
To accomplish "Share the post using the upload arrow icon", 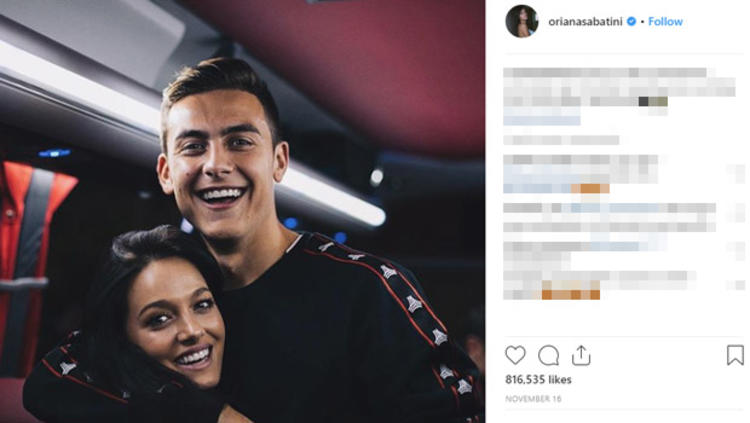I will [581, 355].
